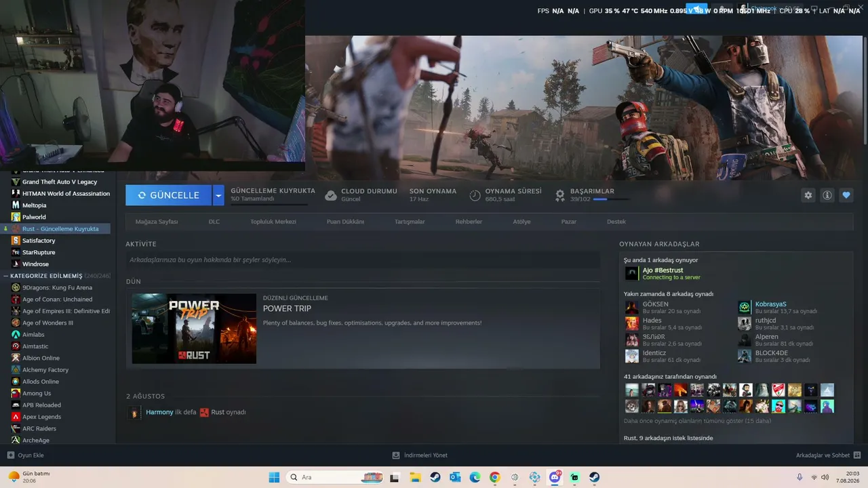Viewport: 868px width, 488px height.
Task: Click the Windows Start button
Action: coord(274,477)
